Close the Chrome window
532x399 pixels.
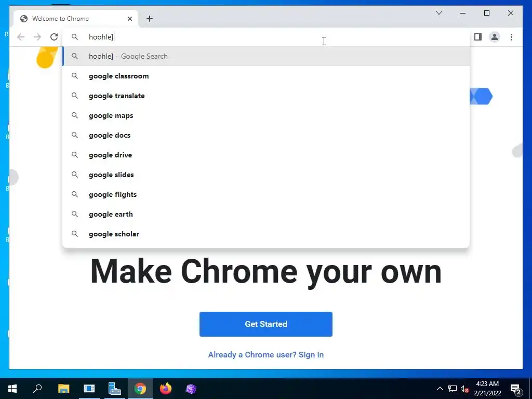click(x=510, y=13)
